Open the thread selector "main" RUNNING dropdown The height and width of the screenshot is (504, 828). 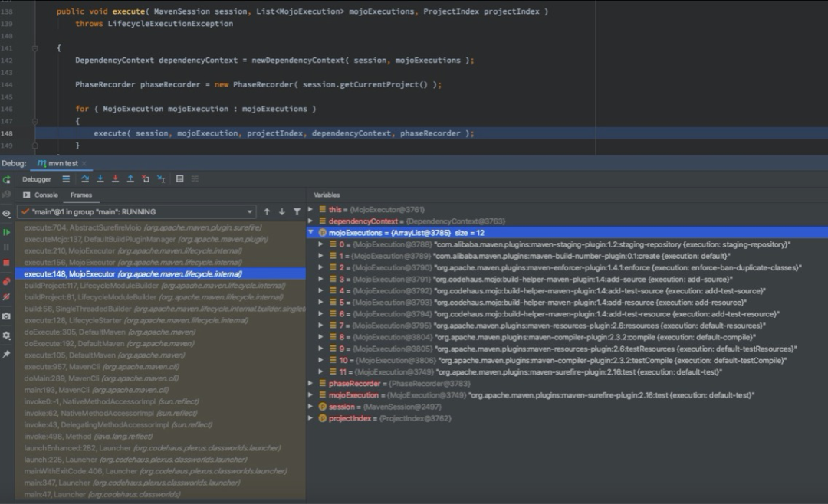click(136, 211)
